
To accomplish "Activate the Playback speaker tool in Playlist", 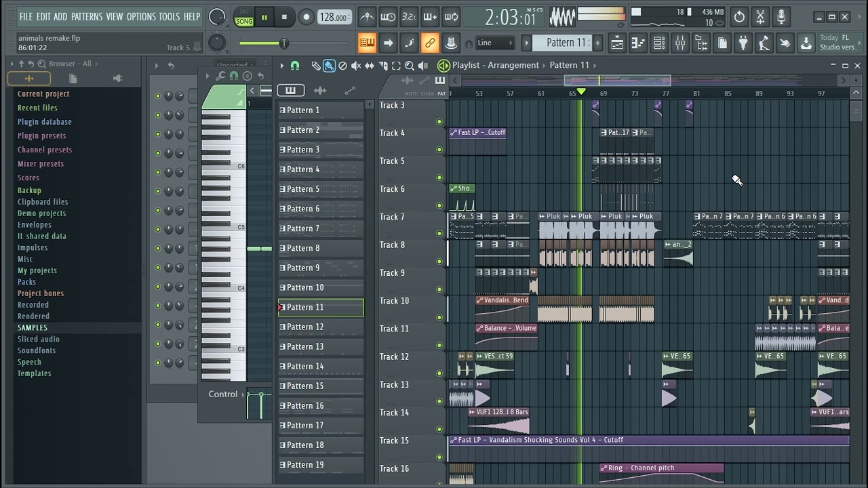I will pos(423,66).
